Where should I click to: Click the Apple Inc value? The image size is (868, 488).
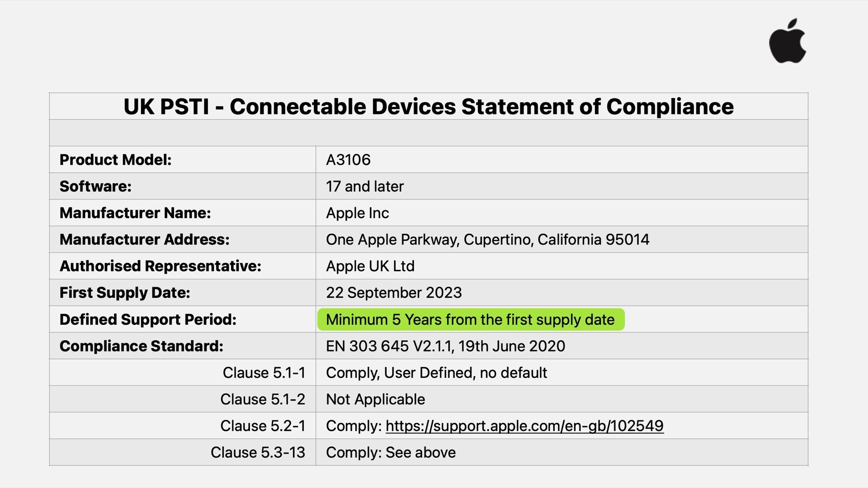(x=357, y=213)
